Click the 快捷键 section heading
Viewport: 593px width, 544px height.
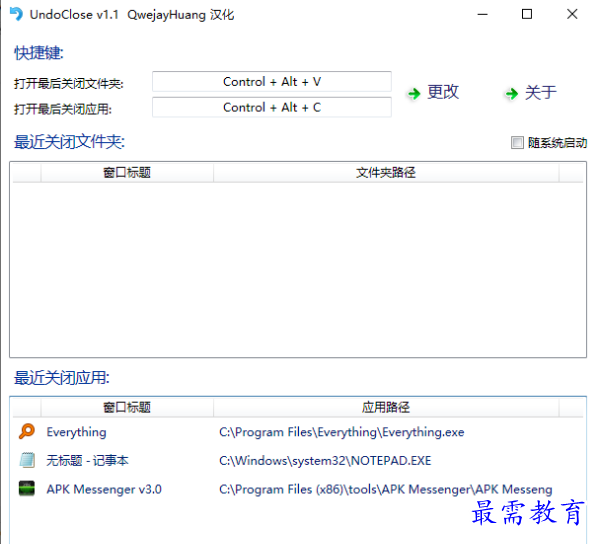point(39,53)
